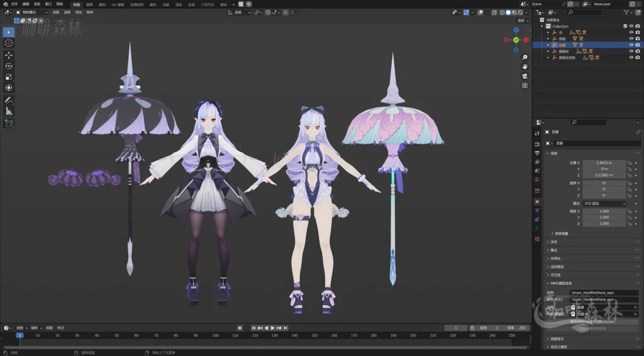The width and height of the screenshot is (644, 356).
Task: Expand the highlighted 武器 object in outliner
Action: point(548,45)
